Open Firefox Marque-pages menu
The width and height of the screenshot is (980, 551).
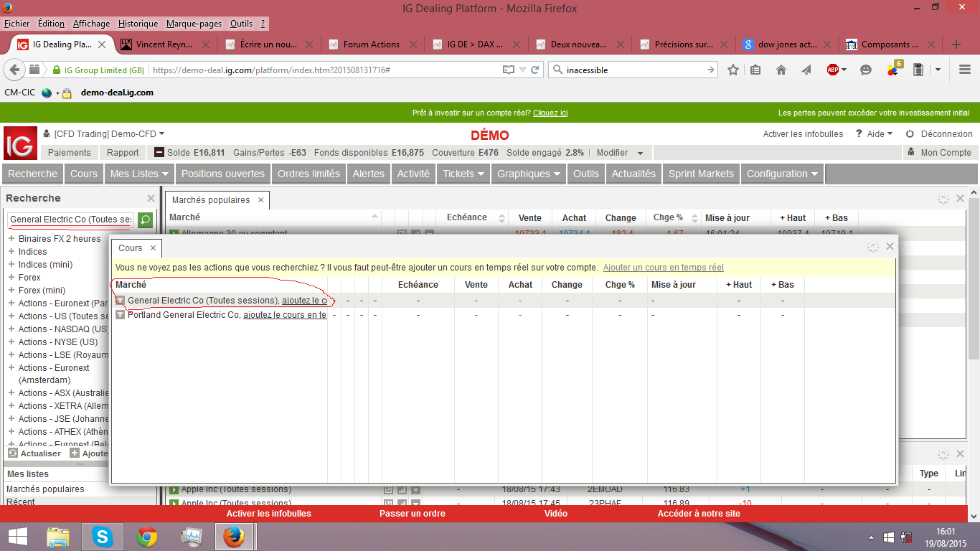click(x=194, y=24)
